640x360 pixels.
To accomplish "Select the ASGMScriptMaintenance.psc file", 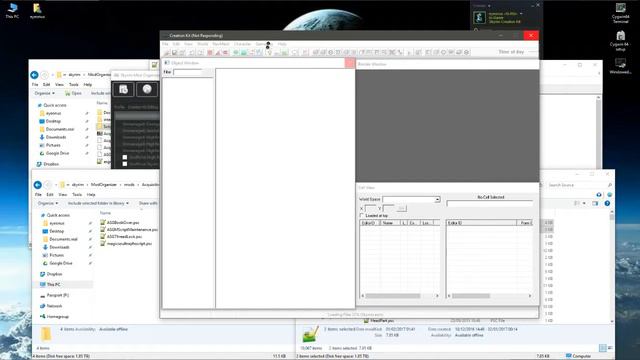I will [129, 229].
